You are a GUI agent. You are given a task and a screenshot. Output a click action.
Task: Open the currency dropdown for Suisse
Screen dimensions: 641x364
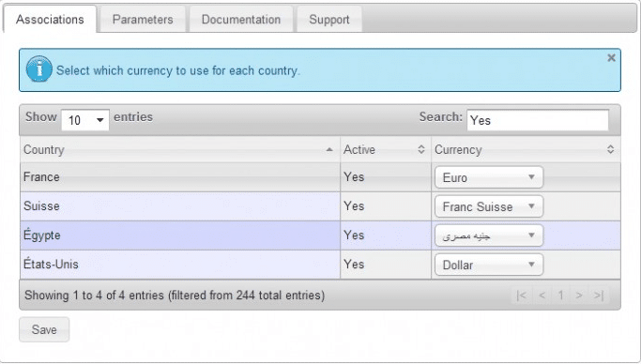coord(489,206)
